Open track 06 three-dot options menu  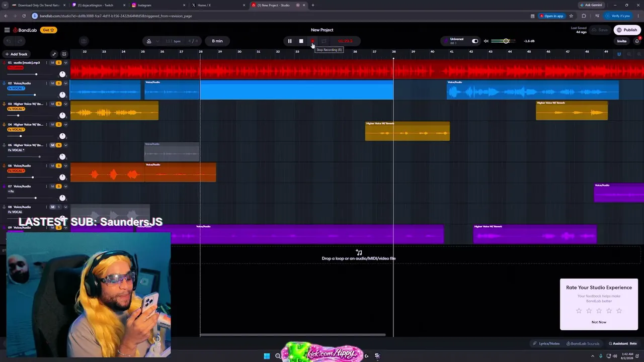click(46, 166)
